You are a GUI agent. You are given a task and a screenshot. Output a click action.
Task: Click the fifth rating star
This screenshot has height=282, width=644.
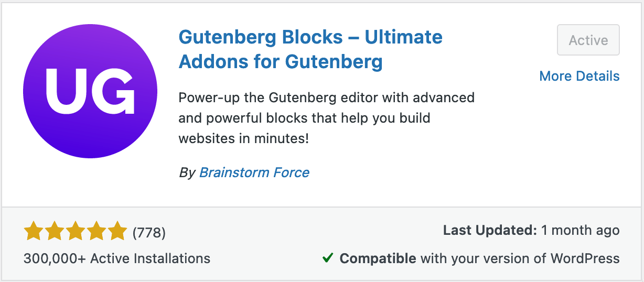(117, 231)
